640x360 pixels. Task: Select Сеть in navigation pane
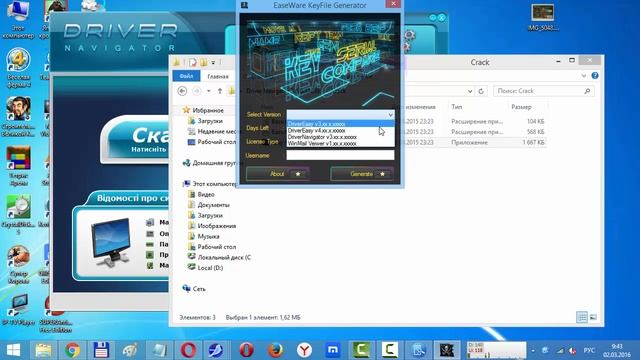tap(199, 289)
